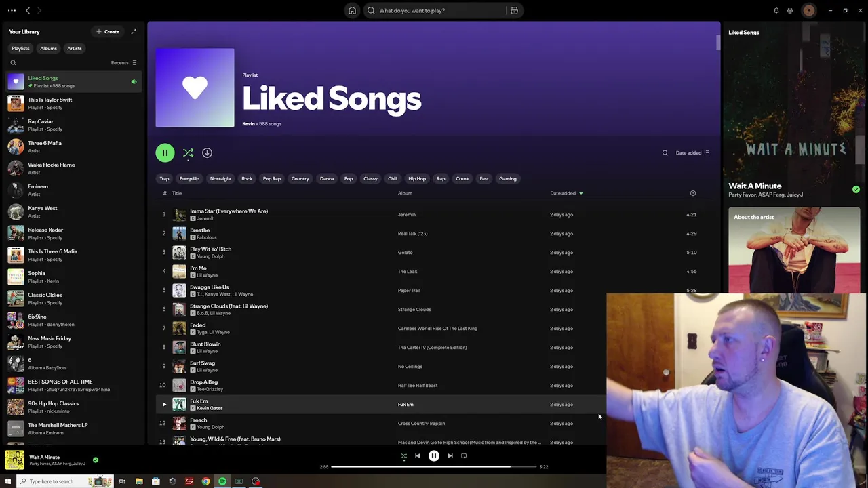Open Kevin profile link under Liked Songs
Image resolution: width=868 pixels, height=488 pixels.
[248, 123]
